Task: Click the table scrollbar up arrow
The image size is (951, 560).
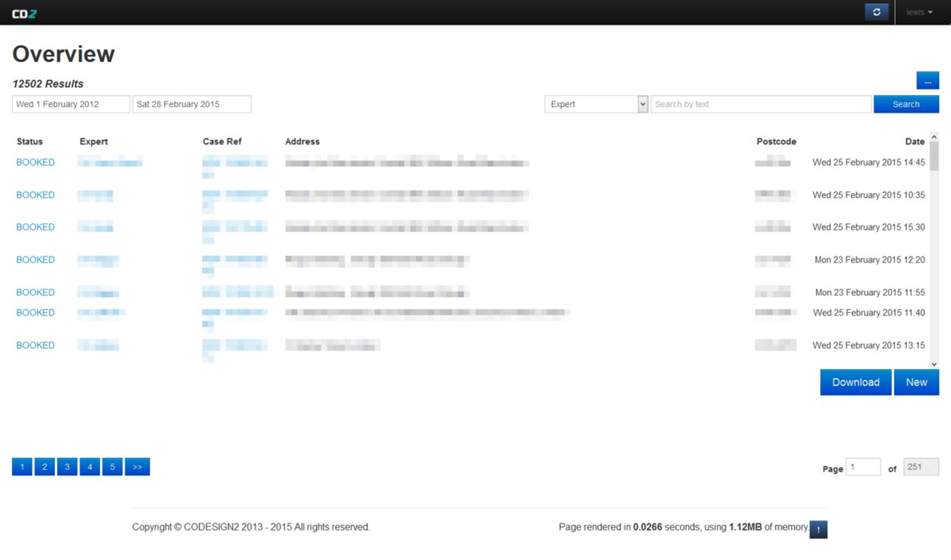Action: pos(934,137)
